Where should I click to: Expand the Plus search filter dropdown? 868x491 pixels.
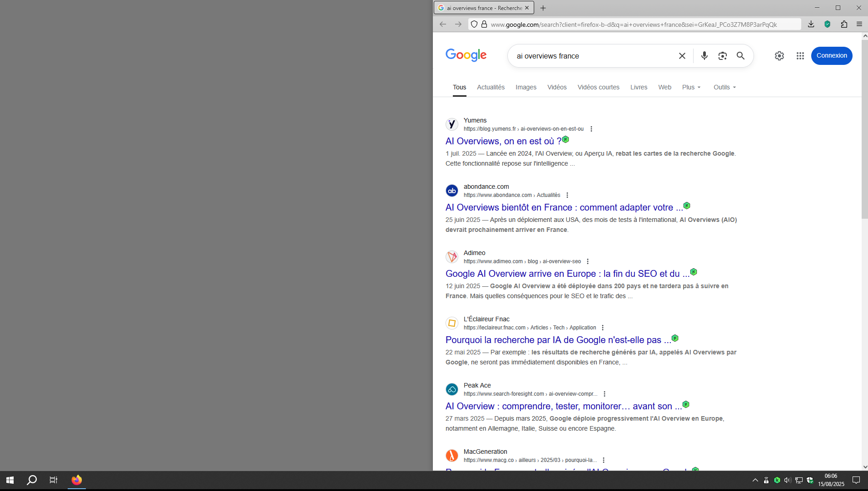click(691, 87)
